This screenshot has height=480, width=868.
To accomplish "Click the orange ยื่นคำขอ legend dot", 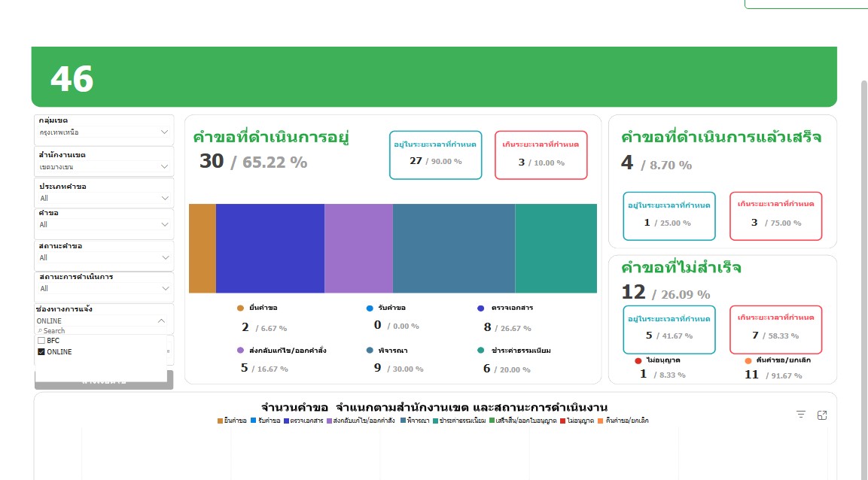I will point(241,308).
